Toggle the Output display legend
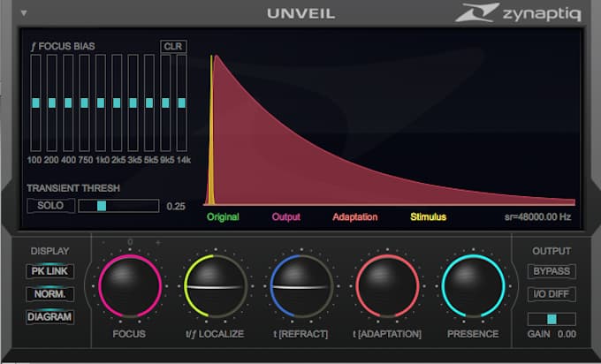Image resolution: width=601 pixels, height=364 pixels. tap(286, 216)
